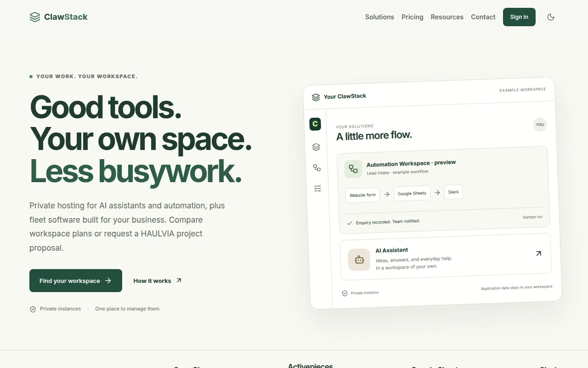588x368 pixels.
Task: Click "One place to manage them" text
Action: [x=127, y=309]
